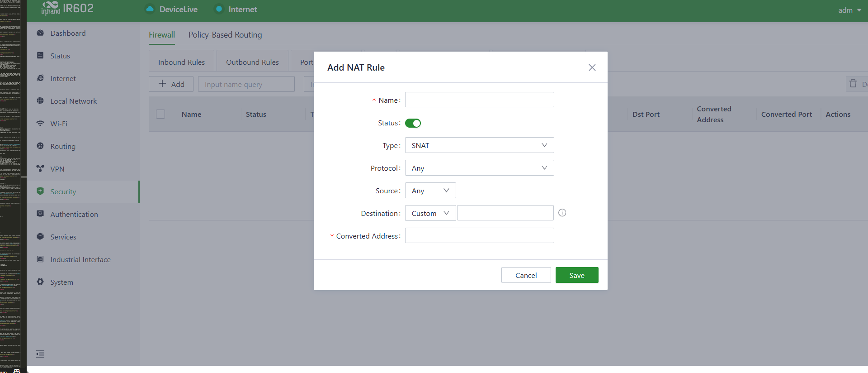
Task: Open the VPN sidebar icon
Action: point(40,169)
